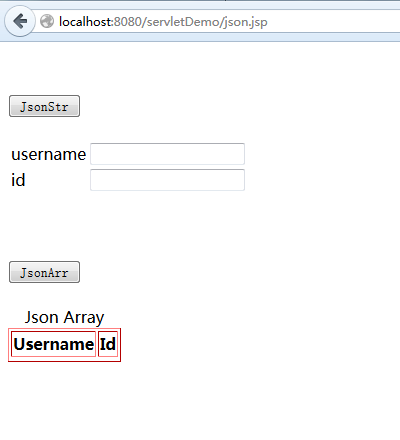Click blank page area below the table
This screenshot has width=400, height=440.
[200, 400]
